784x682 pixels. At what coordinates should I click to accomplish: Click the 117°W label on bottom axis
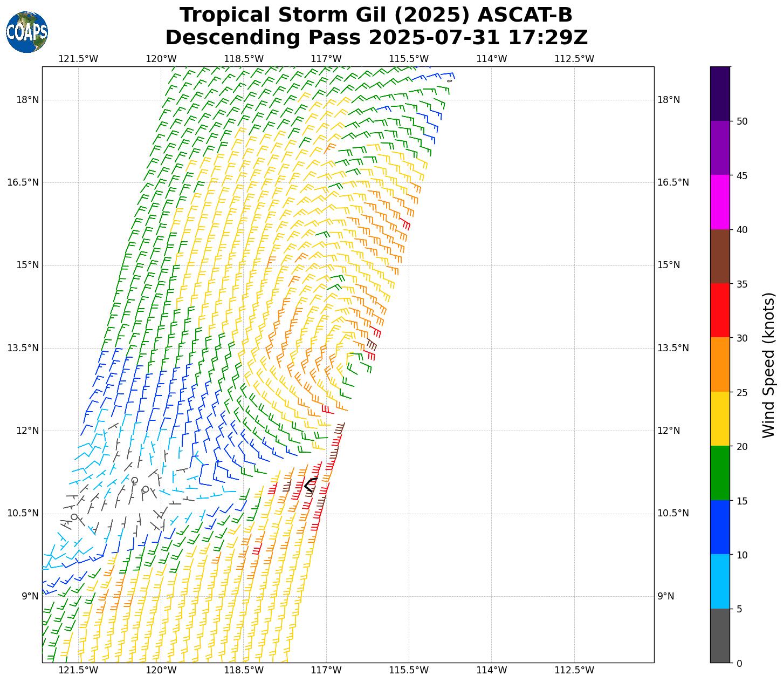326,670
